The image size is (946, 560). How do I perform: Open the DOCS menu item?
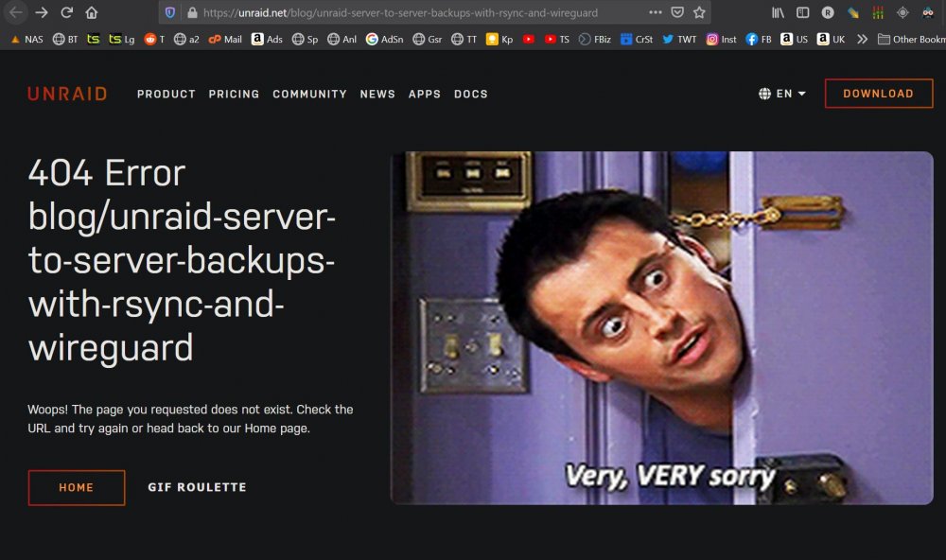[x=470, y=95]
